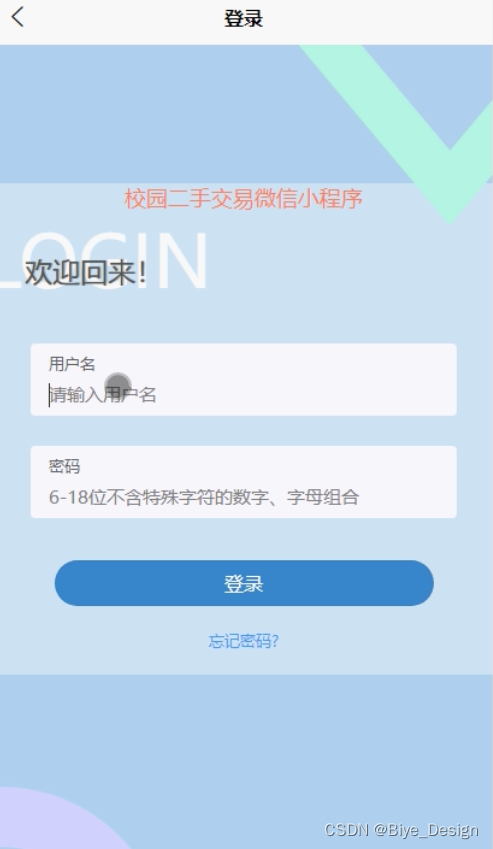Click the blue 登录 button
This screenshot has width=493, height=849.
point(244,583)
